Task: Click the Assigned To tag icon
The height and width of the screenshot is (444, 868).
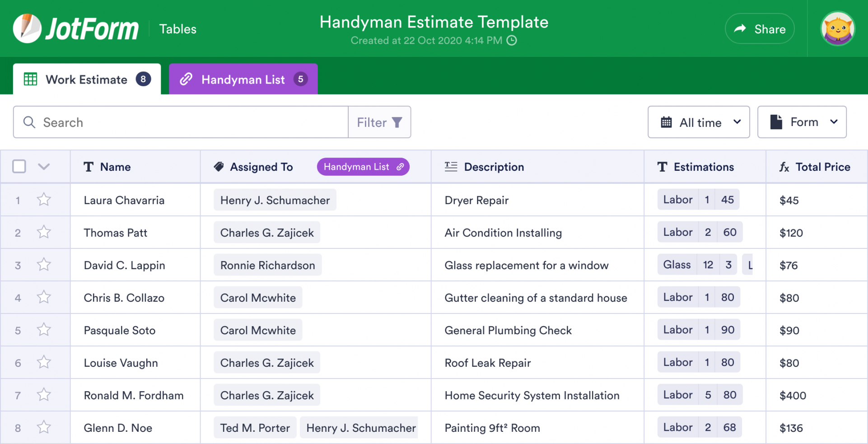Action: tap(219, 167)
